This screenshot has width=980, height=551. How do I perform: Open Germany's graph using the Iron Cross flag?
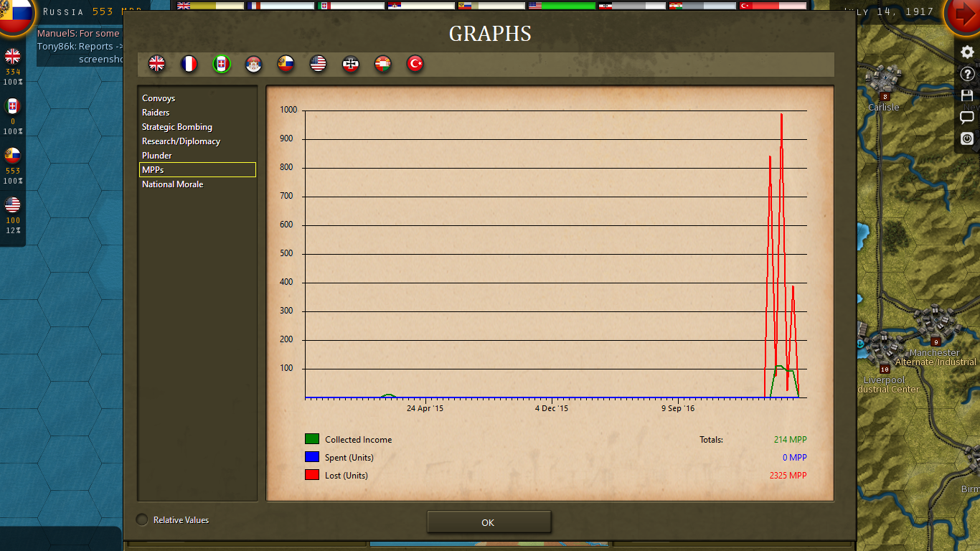pos(350,63)
